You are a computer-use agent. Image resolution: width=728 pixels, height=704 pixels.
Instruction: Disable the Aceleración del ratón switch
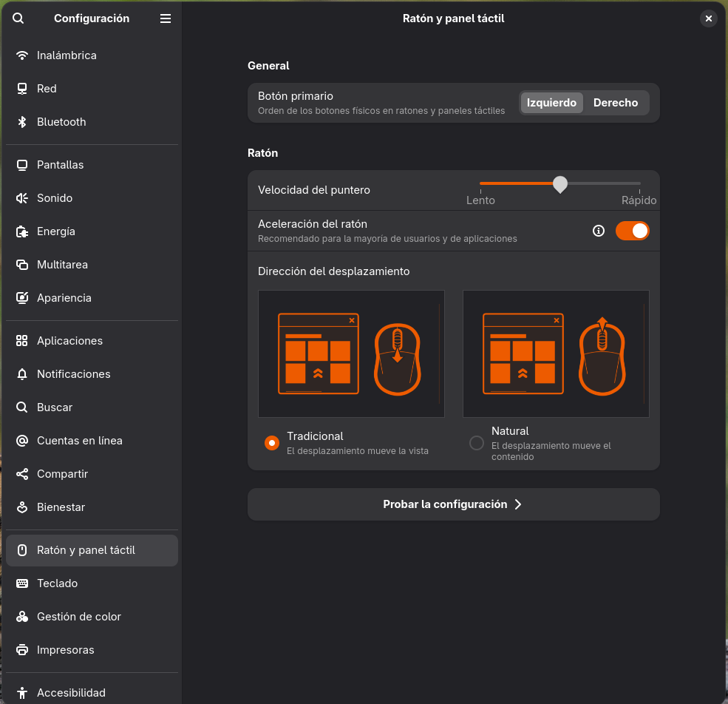tap(632, 231)
